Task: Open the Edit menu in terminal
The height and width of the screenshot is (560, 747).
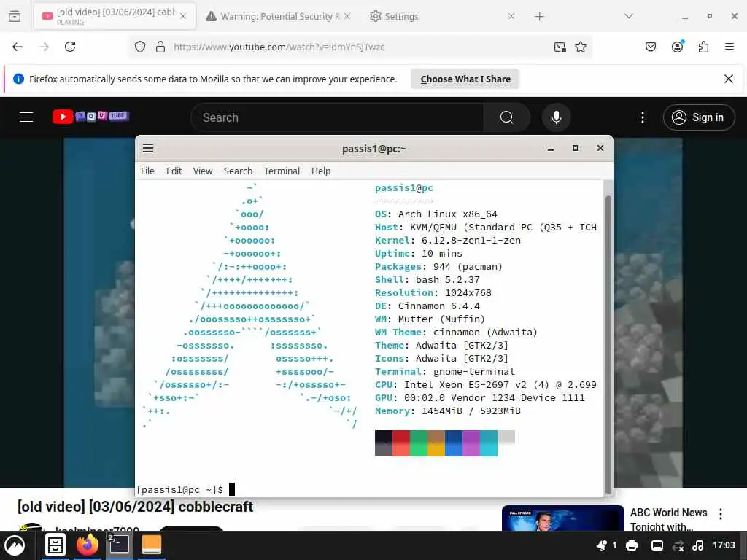Action: tap(174, 171)
